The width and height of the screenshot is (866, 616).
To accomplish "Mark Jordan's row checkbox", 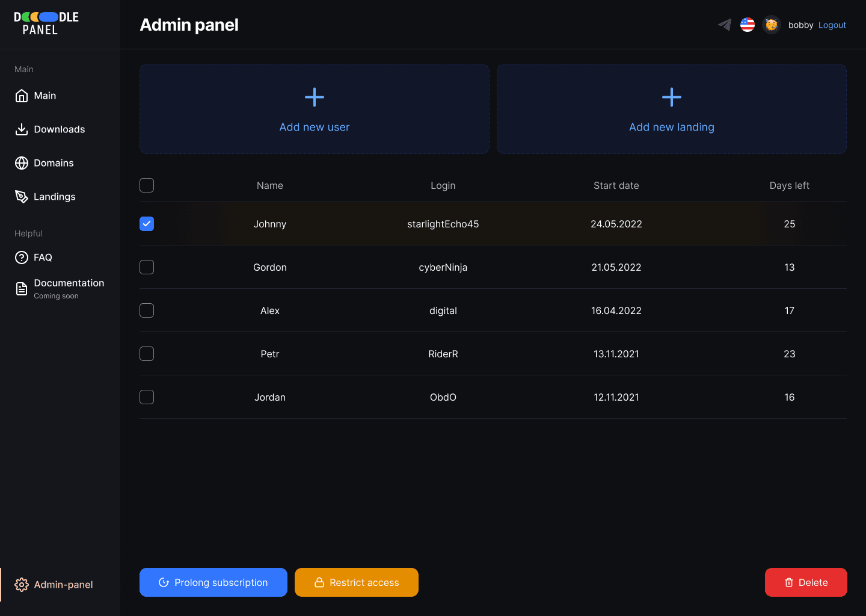I will pos(147,397).
